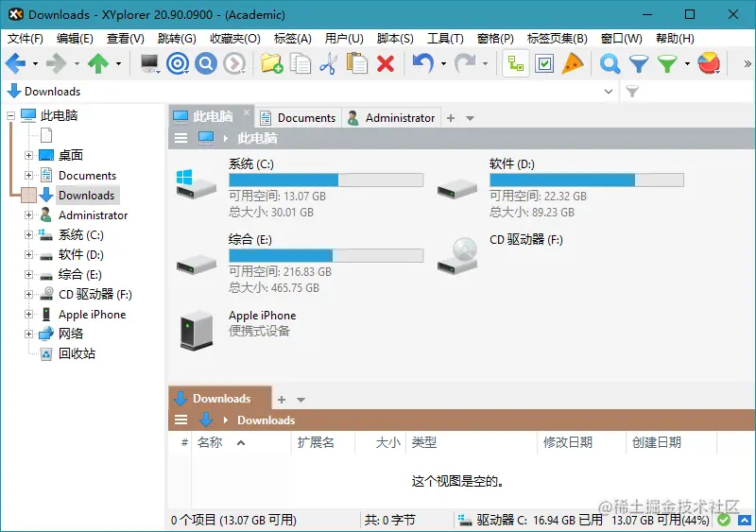
Task: Open the 工具(T) menu
Action: pos(445,39)
